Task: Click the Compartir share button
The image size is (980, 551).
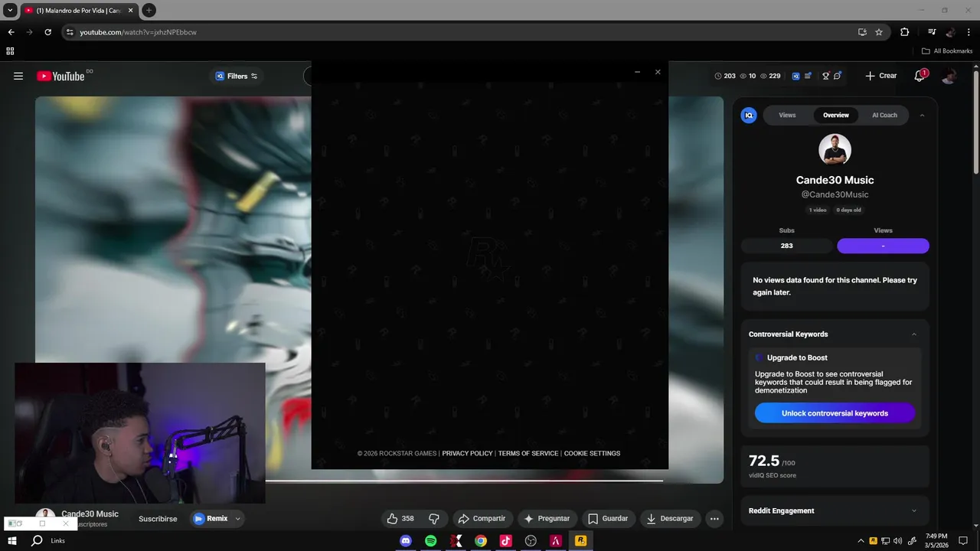Action: pyautogui.click(x=482, y=519)
